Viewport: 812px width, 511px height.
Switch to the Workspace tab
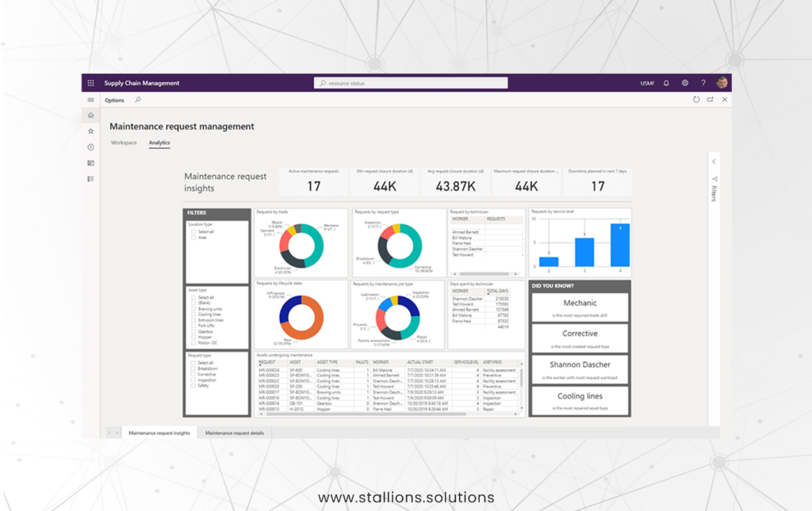124,143
